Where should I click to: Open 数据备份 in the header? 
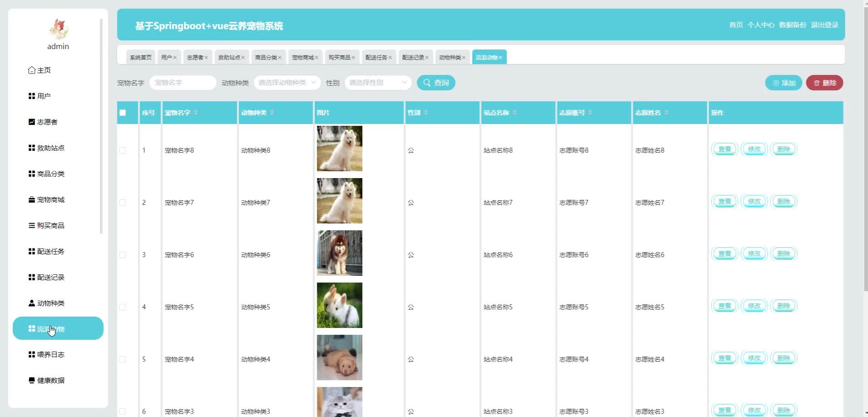pos(793,25)
